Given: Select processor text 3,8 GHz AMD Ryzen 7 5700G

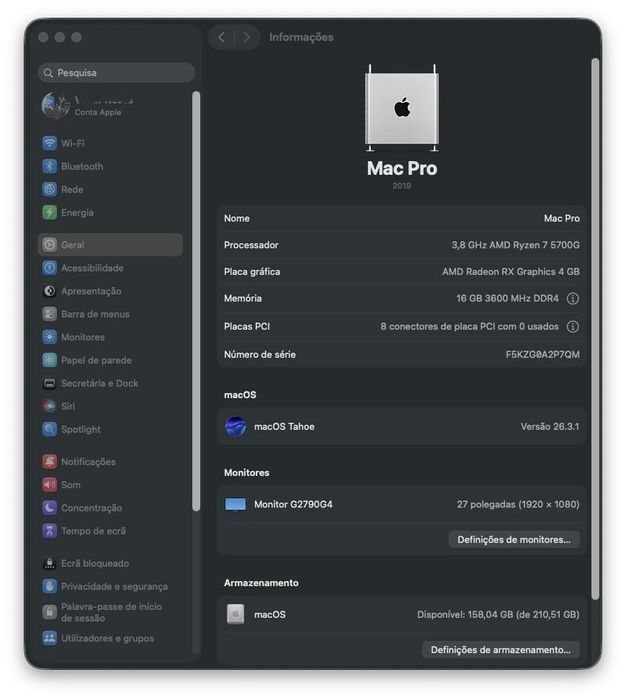Looking at the screenshot, I should coord(515,245).
